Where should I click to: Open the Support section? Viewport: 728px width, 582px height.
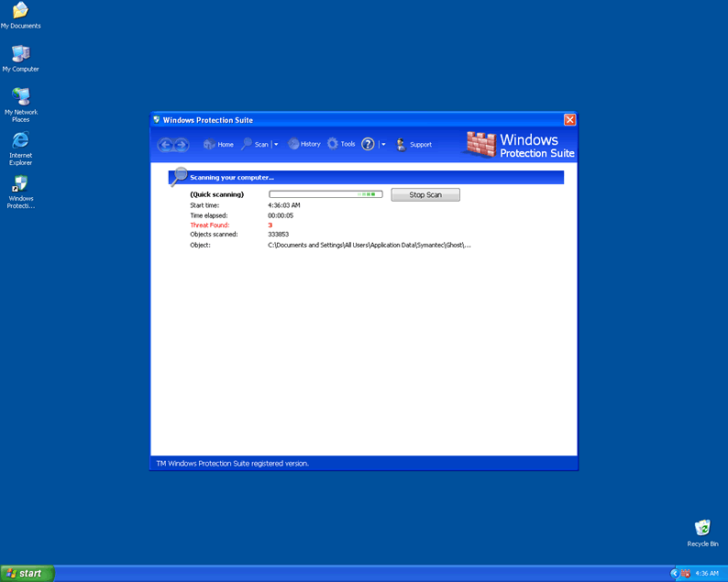(414, 145)
